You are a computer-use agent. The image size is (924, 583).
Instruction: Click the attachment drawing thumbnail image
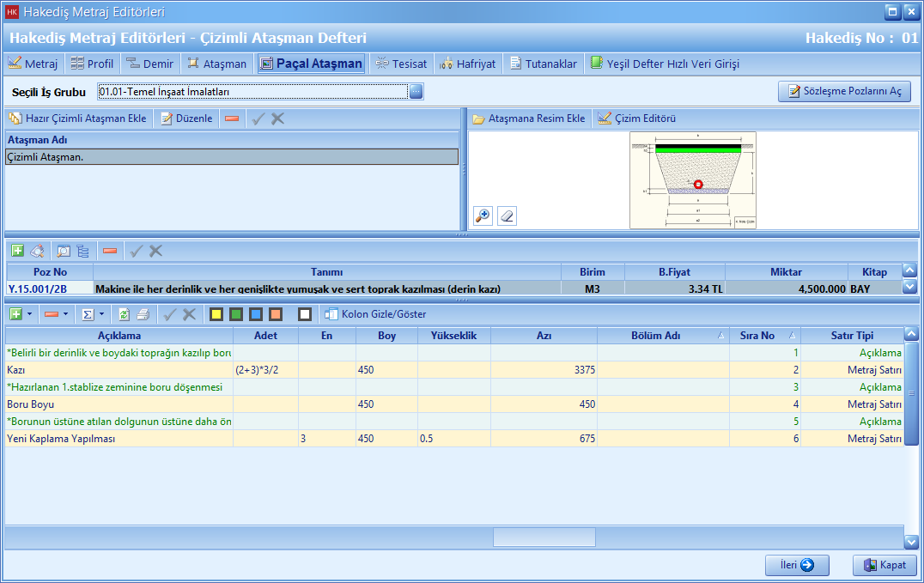coord(692,180)
